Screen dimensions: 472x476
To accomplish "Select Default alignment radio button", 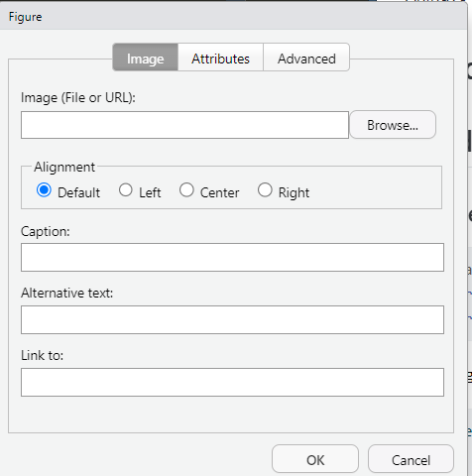I will pos(44,190).
